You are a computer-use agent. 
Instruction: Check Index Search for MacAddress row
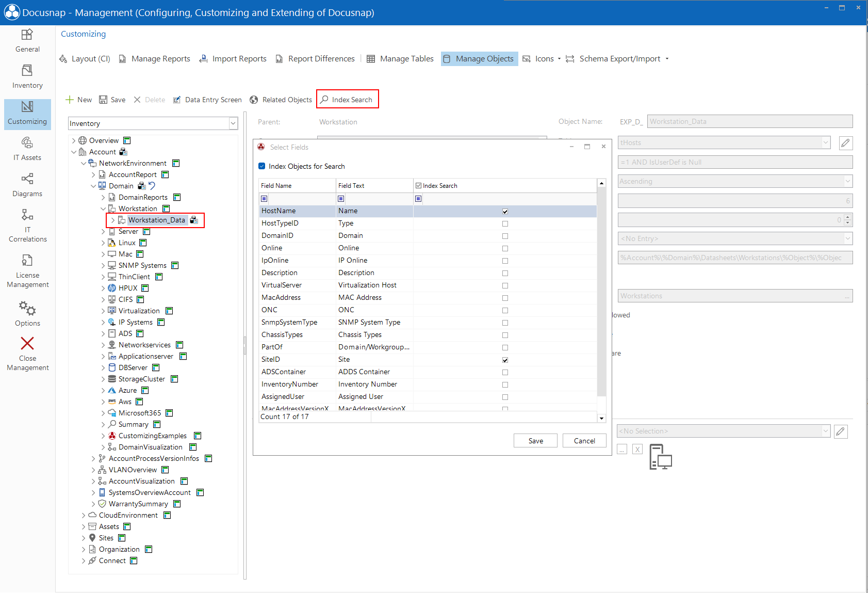(x=505, y=298)
